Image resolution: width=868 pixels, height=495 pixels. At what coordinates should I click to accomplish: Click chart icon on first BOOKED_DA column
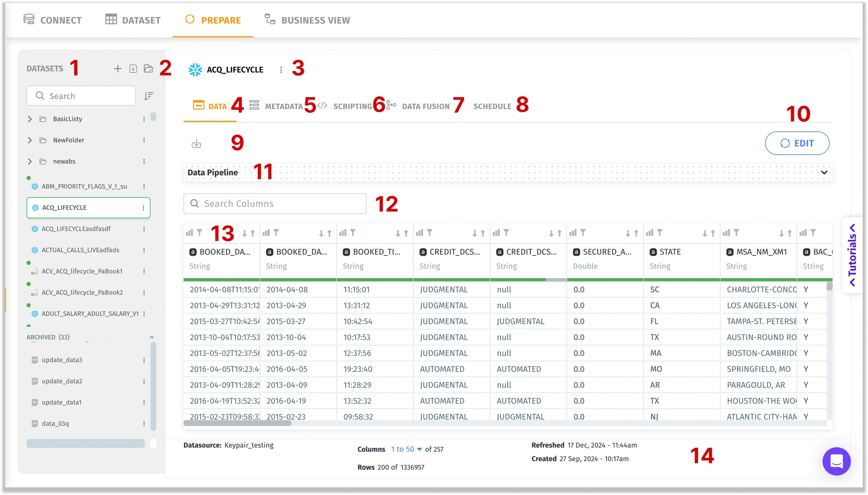point(189,233)
